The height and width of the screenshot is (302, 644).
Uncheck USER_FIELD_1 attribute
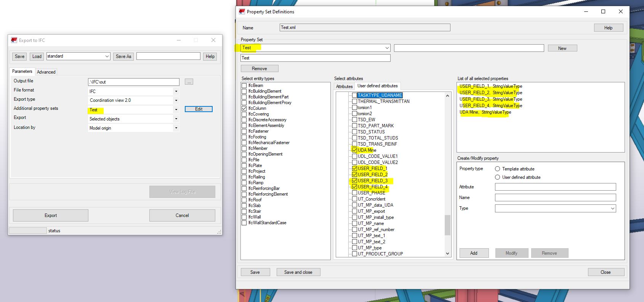point(354,169)
